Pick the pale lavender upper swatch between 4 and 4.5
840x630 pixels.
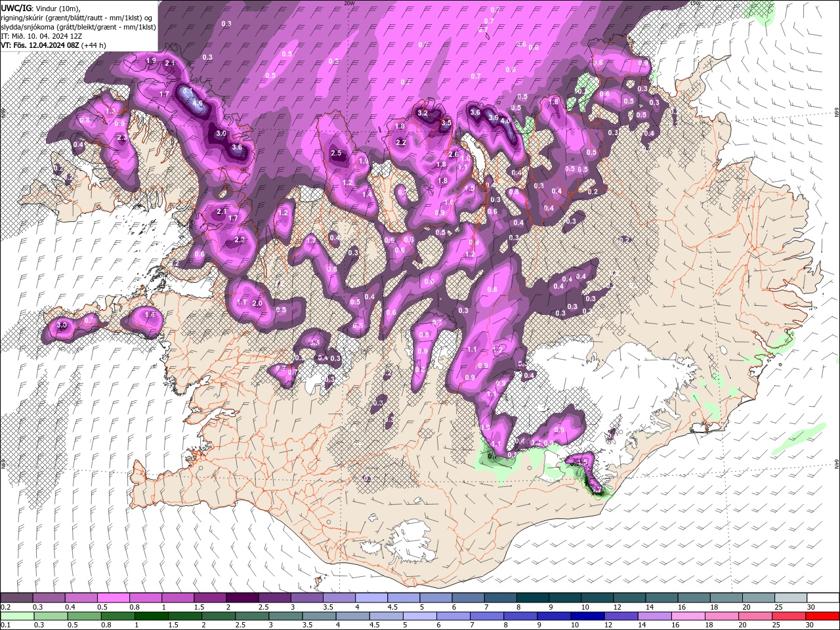pos(371,598)
